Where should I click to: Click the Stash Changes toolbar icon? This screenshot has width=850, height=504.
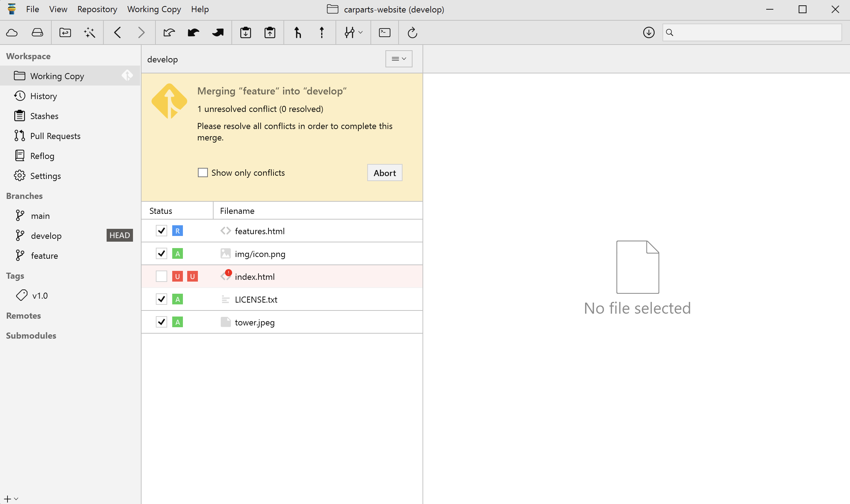click(245, 33)
